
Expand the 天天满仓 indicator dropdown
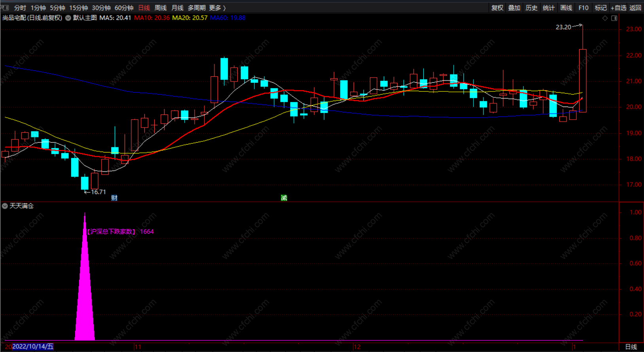coord(5,206)
